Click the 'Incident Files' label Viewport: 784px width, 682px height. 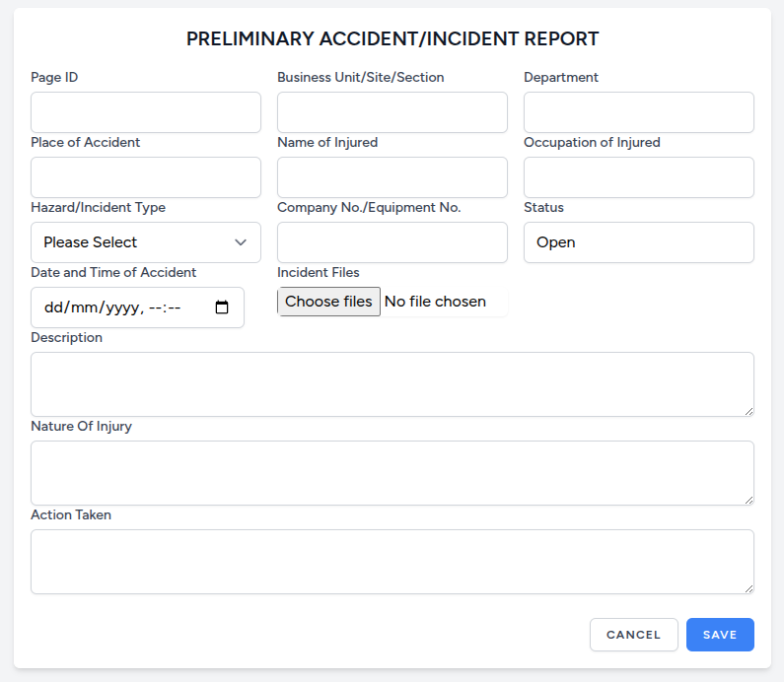click(x=318, y=272)
